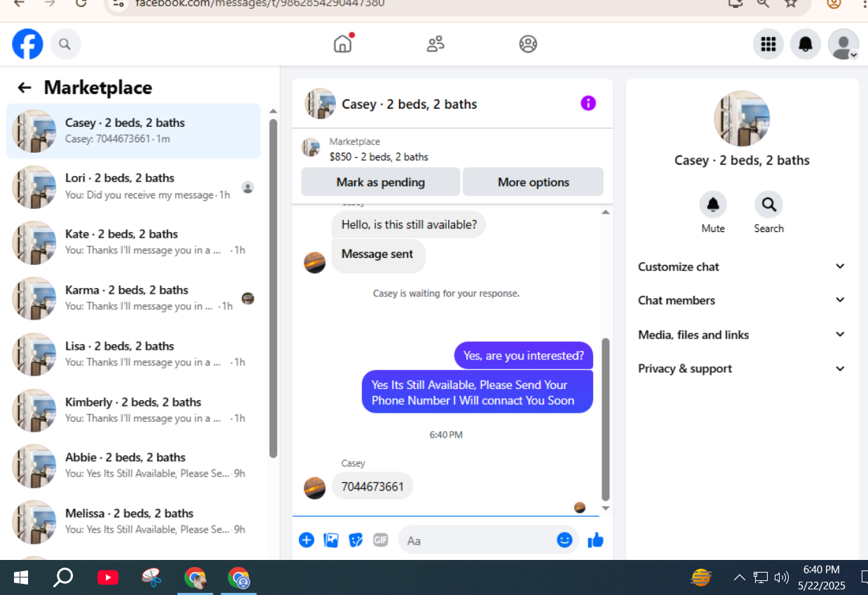Bookmark this page with the star icon

(x=791, y=3)
